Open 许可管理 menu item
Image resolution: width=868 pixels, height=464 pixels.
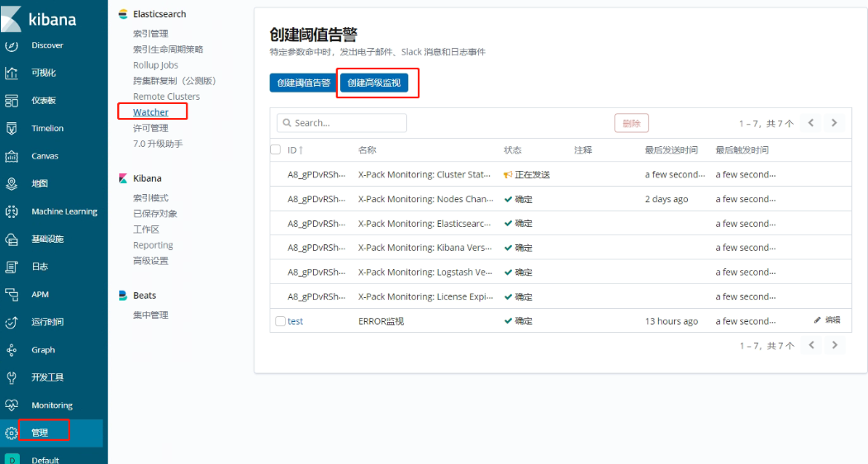tap(150, 128)
